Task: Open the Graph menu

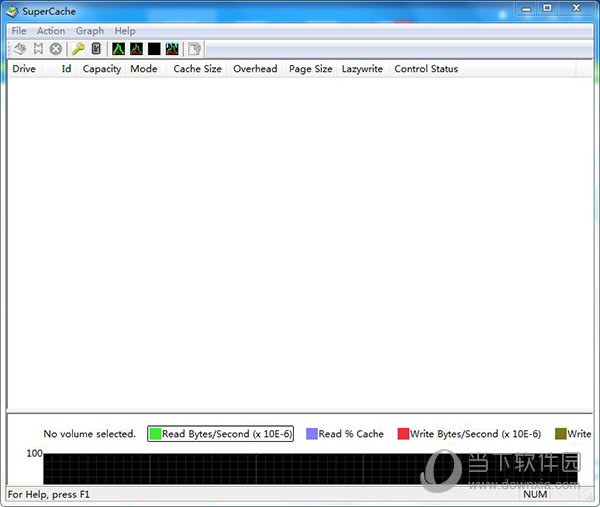Action: (x=90, y=31)
